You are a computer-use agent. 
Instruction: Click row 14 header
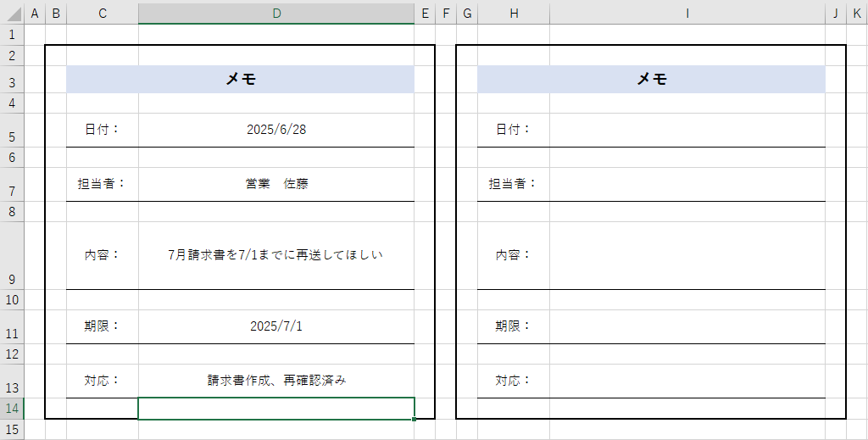pos(12,409)
